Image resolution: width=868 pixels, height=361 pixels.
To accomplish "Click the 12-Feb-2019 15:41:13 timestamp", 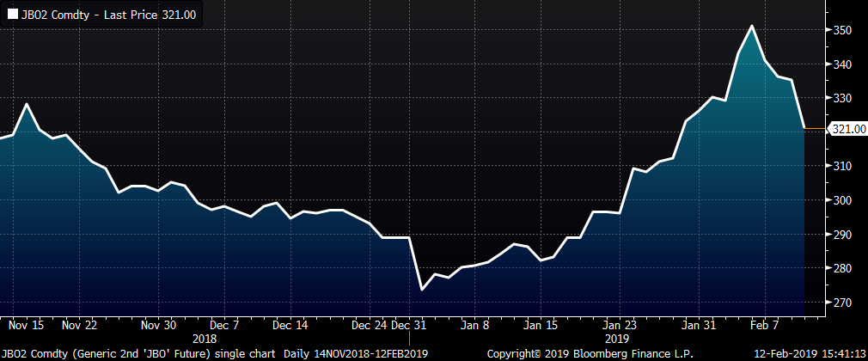I will click(810, 353).
